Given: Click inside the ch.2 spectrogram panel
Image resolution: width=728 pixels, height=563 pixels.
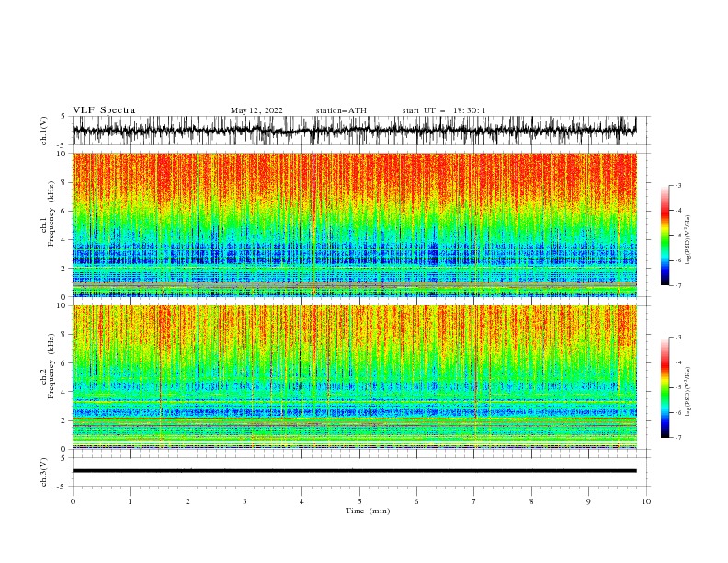Looking at the screenshot, I should [354, 377].
